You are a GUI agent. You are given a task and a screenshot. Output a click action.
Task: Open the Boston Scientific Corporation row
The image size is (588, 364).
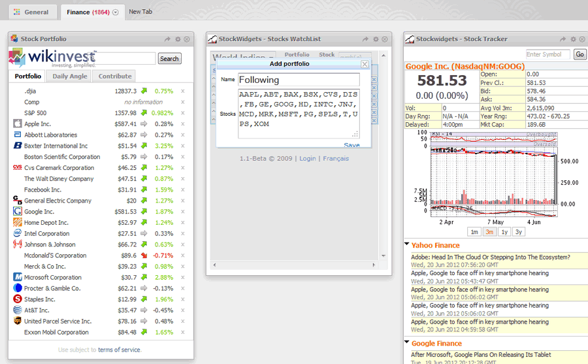[x=101, y=157]
